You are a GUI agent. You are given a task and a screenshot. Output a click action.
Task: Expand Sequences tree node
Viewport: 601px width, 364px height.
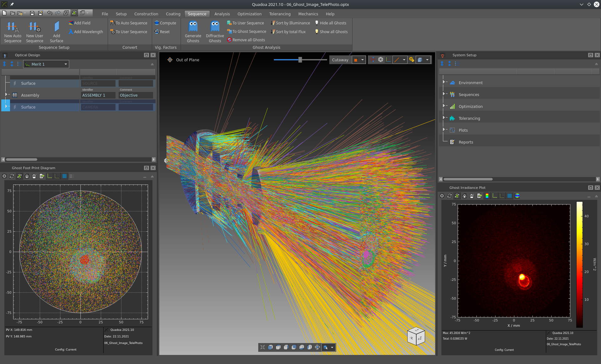tap(444, 94)
